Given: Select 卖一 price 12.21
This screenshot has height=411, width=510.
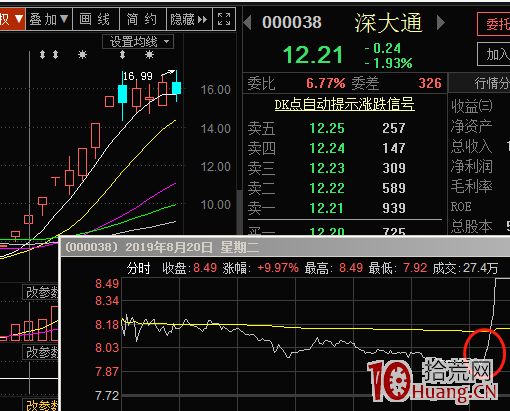Looking at the screenshot, I should [x=327, y=208].
